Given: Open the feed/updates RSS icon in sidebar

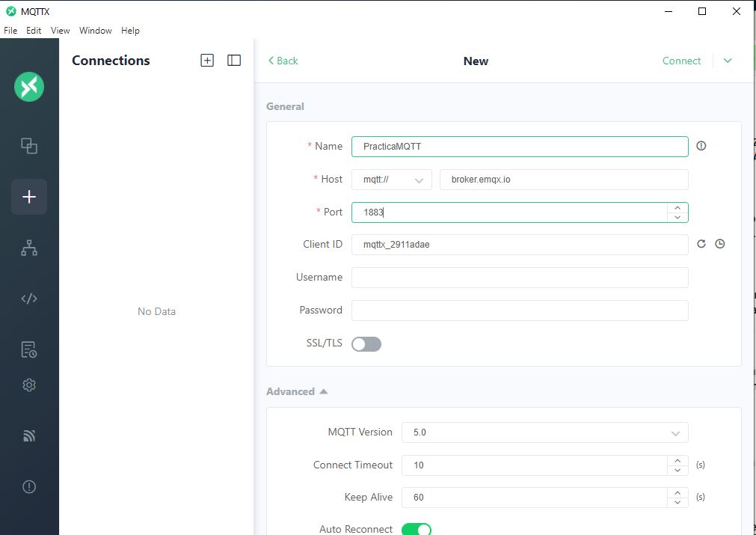Looking at the screenshot, I should pos(29,436).
